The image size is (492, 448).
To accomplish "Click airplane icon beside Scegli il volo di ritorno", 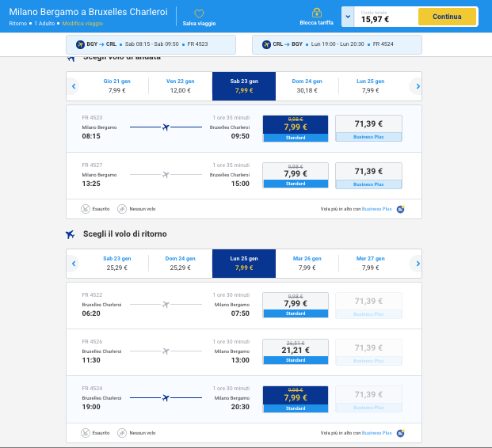I will [71, 234].
